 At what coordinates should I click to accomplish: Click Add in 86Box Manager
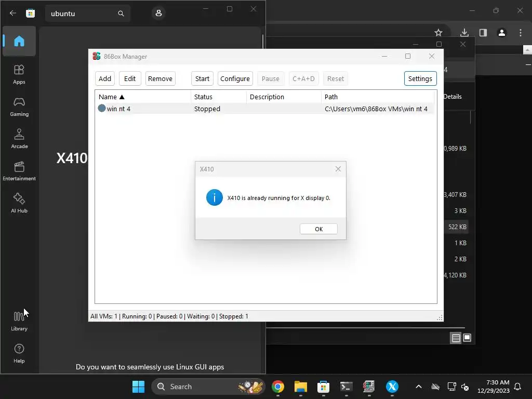click(105, 78)
